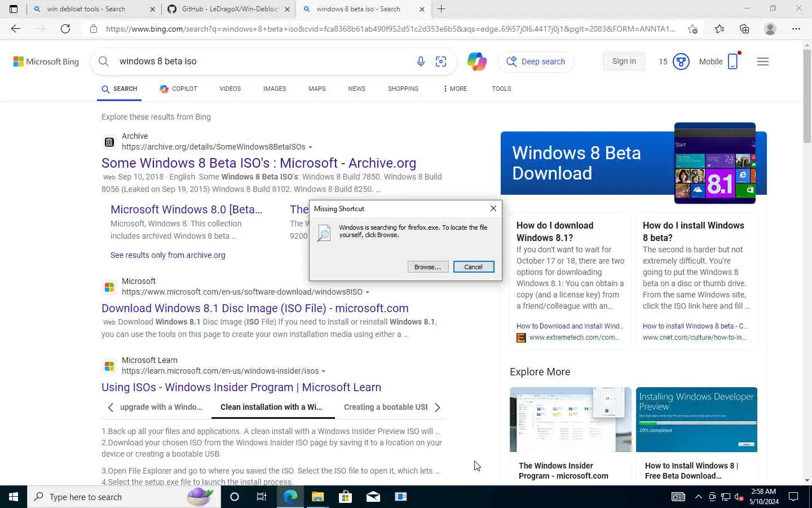812x508 pixels.
Task: Open Edge Settings and more ellipsis
Action: [796, 29]
